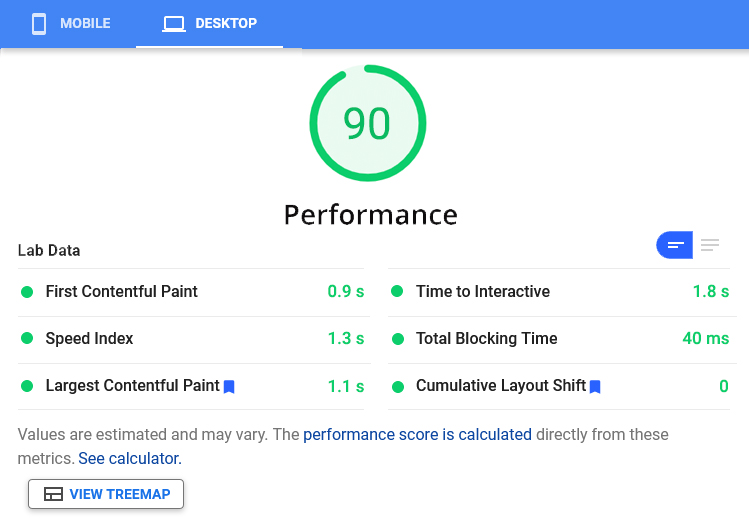Click the treemap icon in View Treemap
The height and width of the screenshot is (520, 749).
54,494
